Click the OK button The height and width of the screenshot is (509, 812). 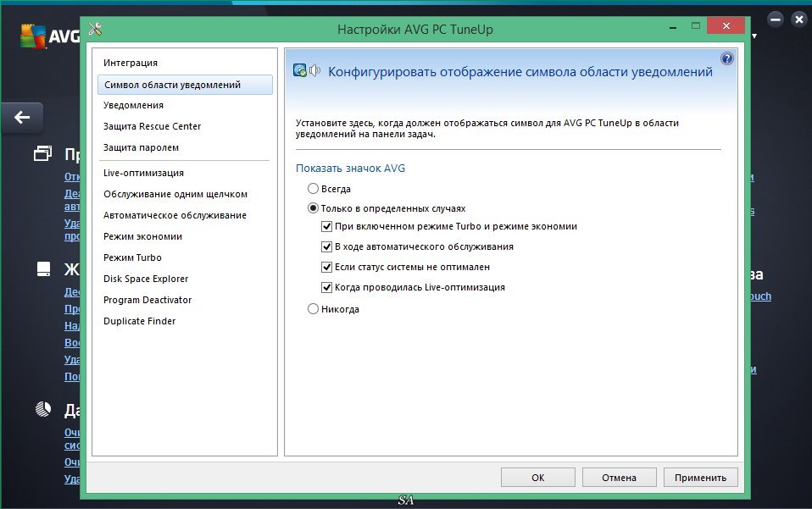coord(538,478)
